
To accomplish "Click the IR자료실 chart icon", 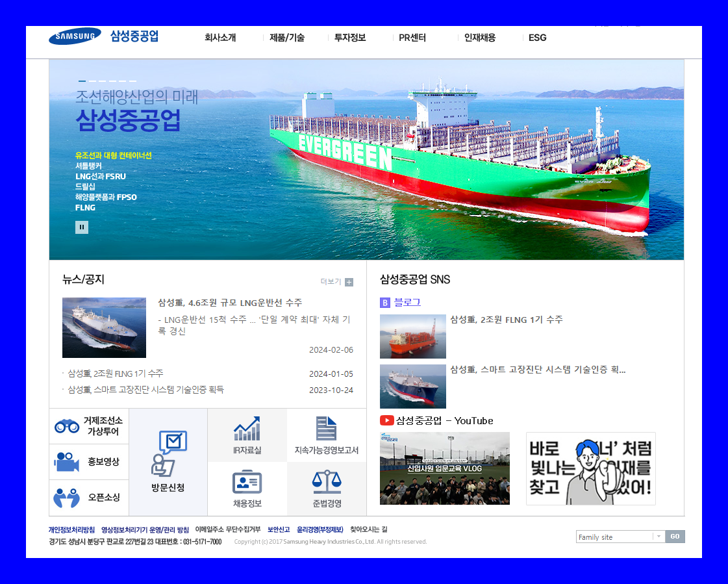I will click(247, 428).
